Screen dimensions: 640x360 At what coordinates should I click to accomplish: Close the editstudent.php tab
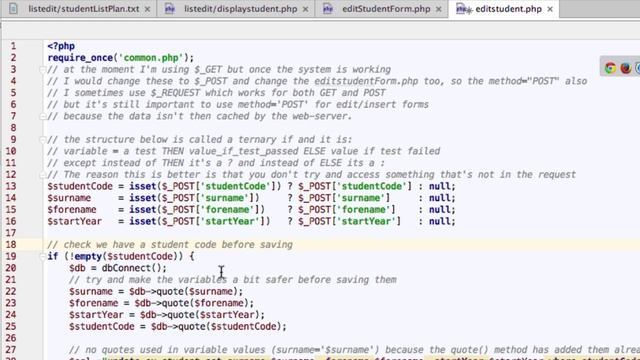click(x=550, y=9)
